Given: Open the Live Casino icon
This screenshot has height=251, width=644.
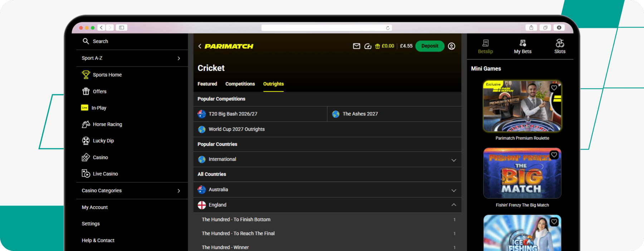Looking at the screenshot, I should click(x=86, y=173).
